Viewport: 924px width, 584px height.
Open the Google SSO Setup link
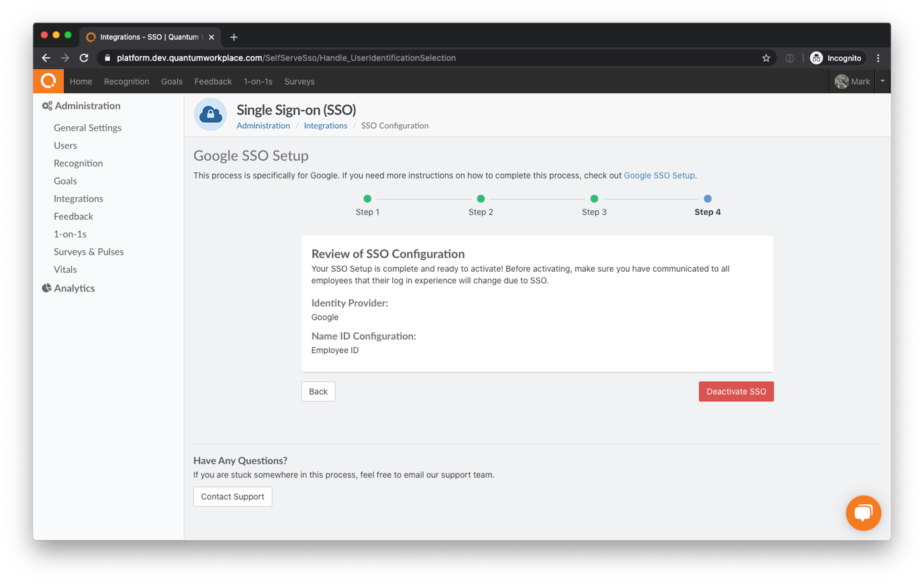659,175
